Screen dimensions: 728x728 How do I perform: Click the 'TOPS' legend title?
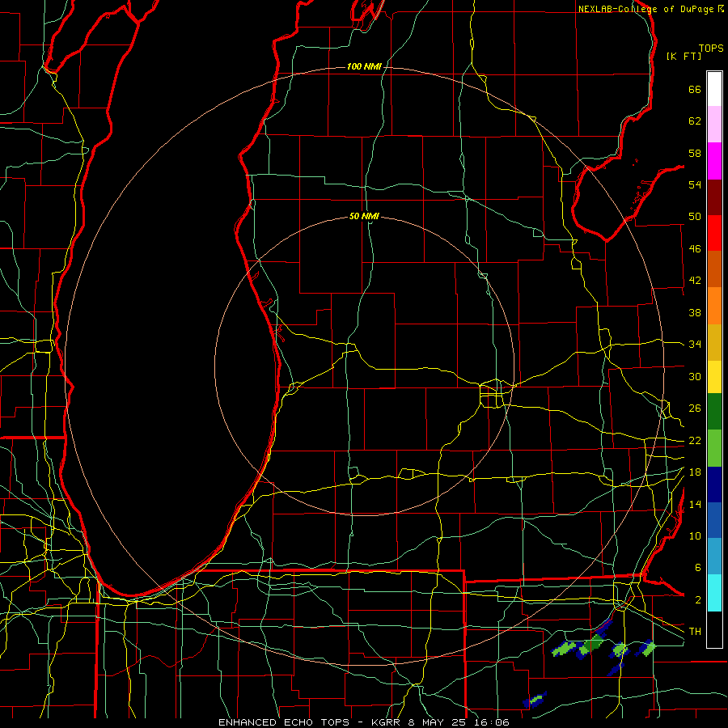pyautogui.click(x=711, y=49)
